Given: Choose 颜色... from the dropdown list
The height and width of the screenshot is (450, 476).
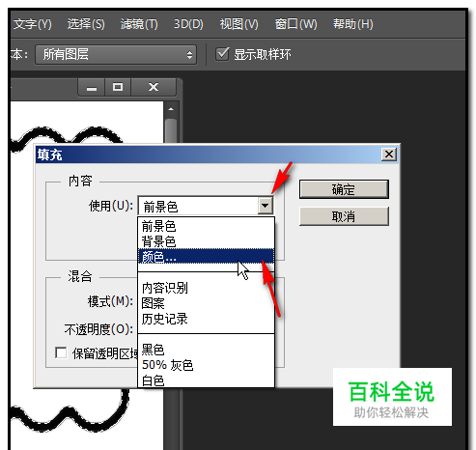Looking at the screenshot, I should pos(206,257).
